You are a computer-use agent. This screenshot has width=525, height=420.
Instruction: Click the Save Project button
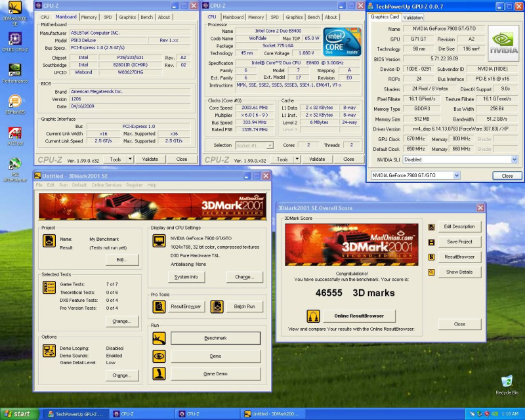pos(459,241)
